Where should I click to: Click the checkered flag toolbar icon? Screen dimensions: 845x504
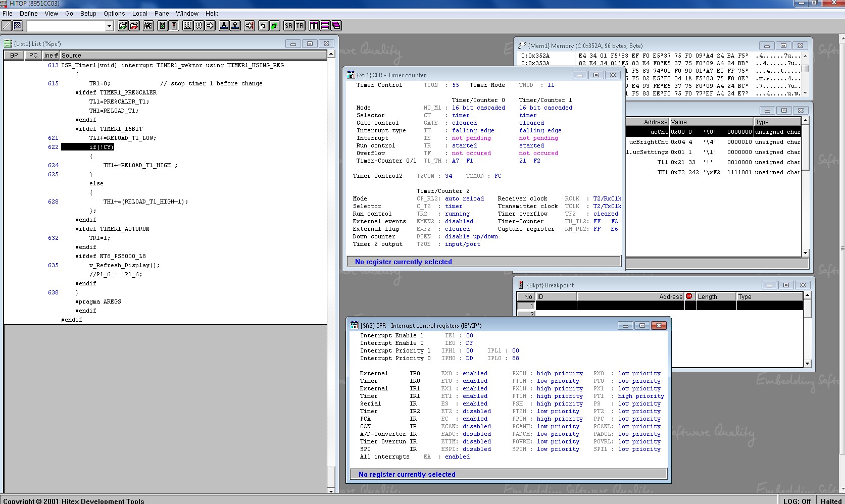pyautogui.click(x=18, y=26)
